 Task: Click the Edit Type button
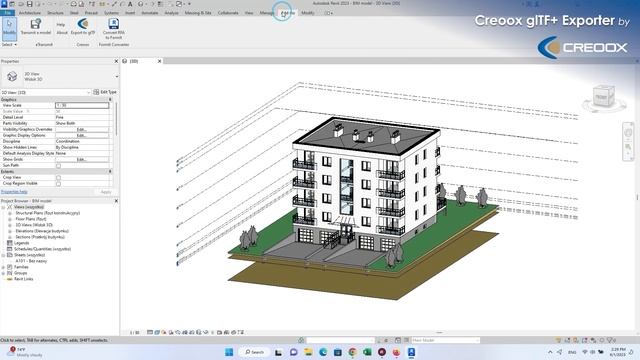tap(105, 92)
